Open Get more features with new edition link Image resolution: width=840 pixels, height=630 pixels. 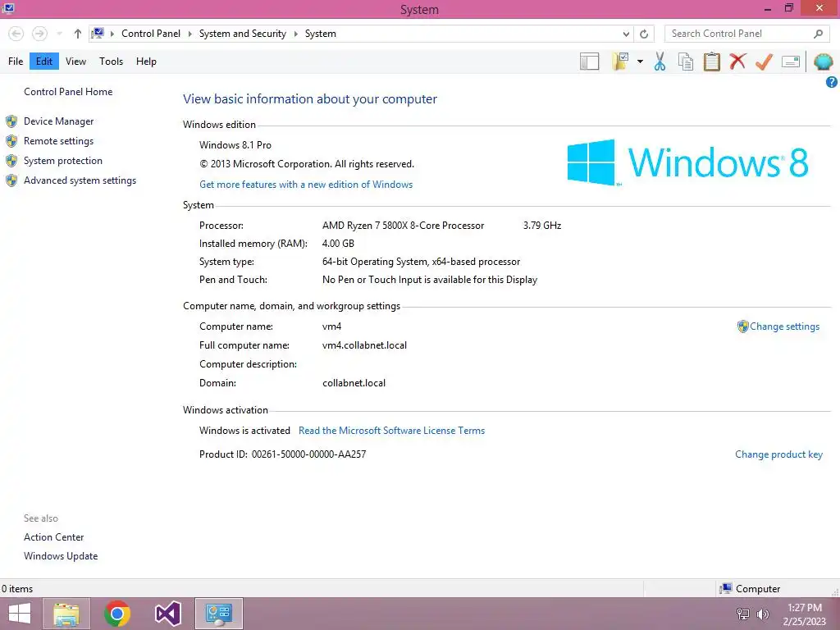point(306,185)
